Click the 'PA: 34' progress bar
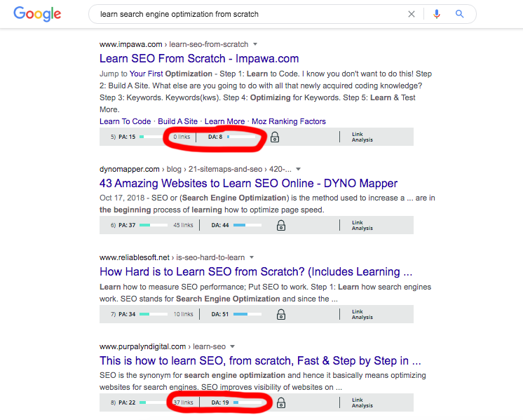This screenshot has width=523, height=420. [x=154, y=314]
